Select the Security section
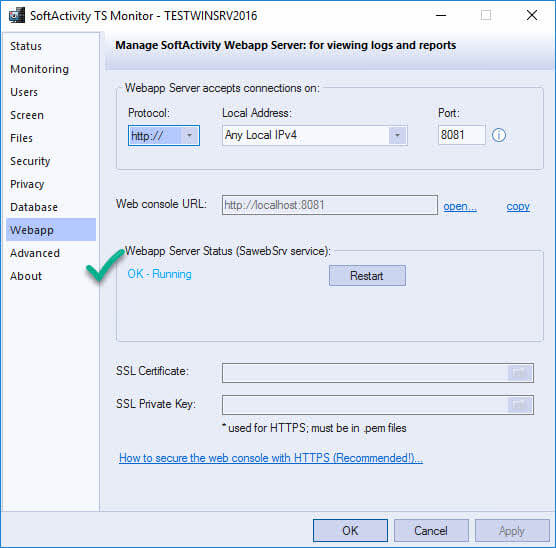Screen dimensions: 556x548 click(30, 161)
